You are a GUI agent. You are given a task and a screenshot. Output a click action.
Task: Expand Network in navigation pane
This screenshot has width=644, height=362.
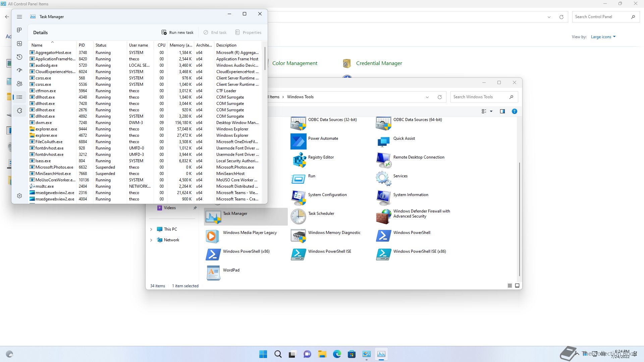pyautogui.click(x=151, y=240)
